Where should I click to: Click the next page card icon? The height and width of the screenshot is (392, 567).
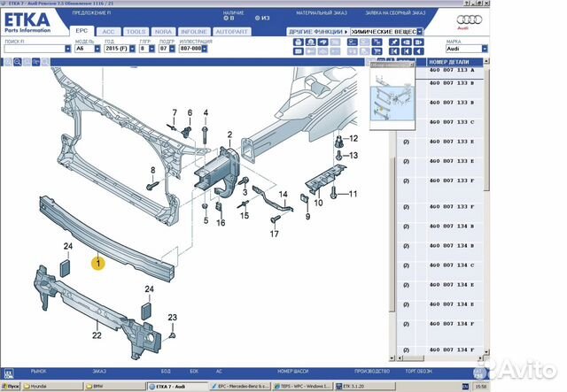coord(419,42)
